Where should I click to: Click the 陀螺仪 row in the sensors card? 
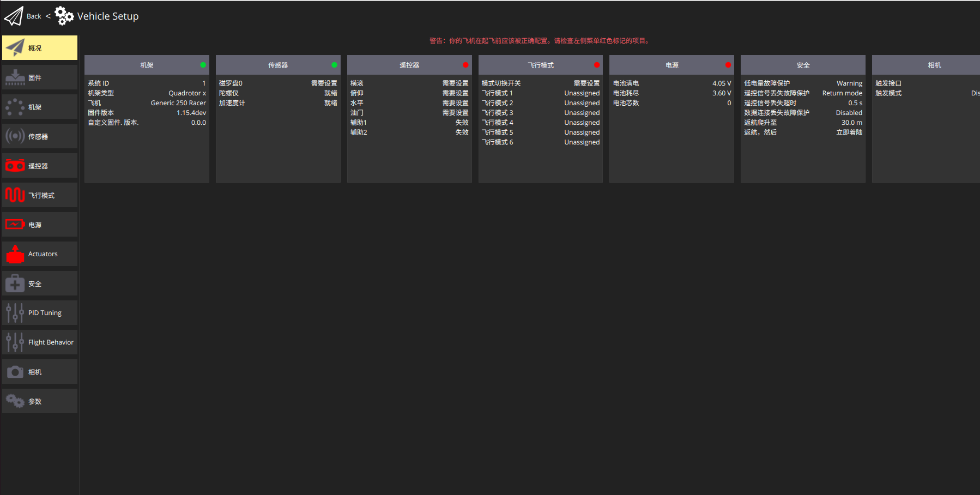278,93
